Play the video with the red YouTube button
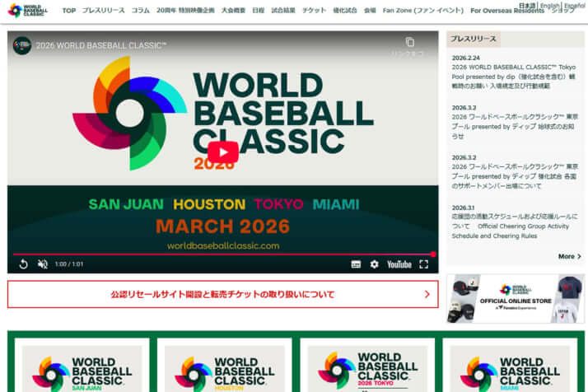The height and width of the screenshot is (392, 588). click(x=222, y=152)
